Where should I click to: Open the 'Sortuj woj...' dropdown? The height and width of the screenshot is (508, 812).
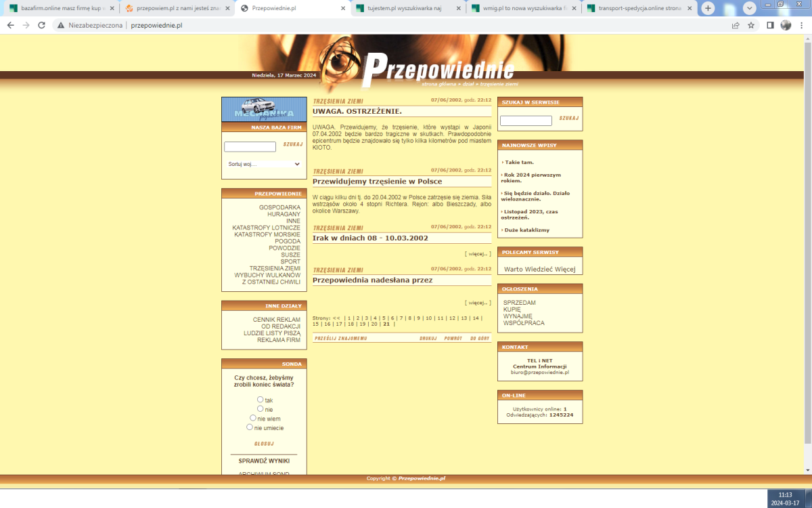click(x=263, y=164)
